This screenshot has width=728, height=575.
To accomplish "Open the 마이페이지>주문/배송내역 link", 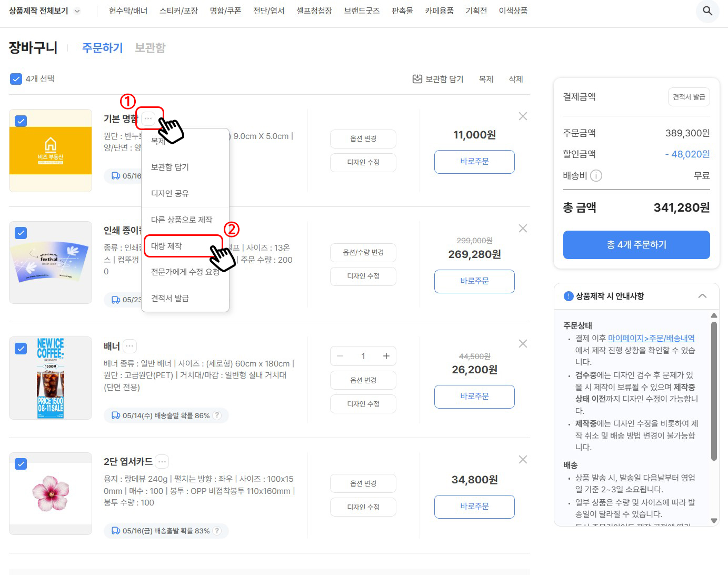I will [x=651, y=338].
